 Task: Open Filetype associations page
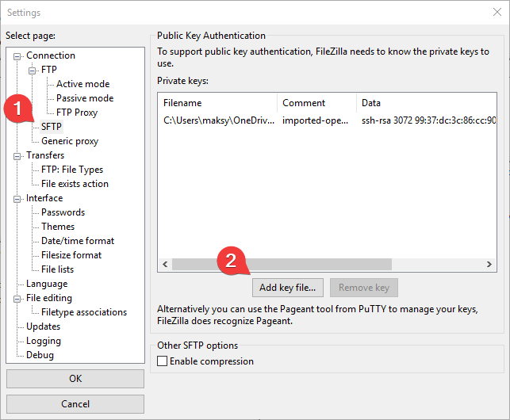click(84, 312)
